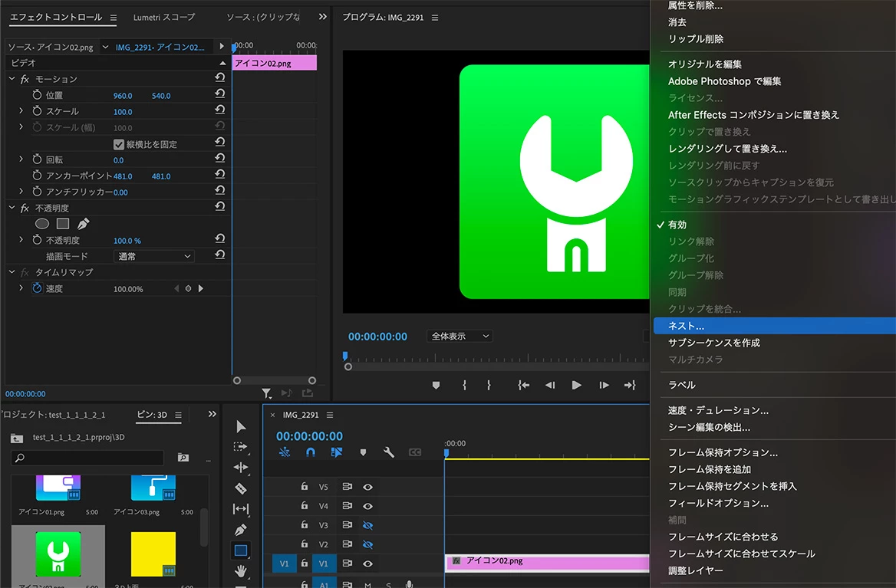
Task: Create ellipse mask under opacity
Action: (x=42, y=224)
